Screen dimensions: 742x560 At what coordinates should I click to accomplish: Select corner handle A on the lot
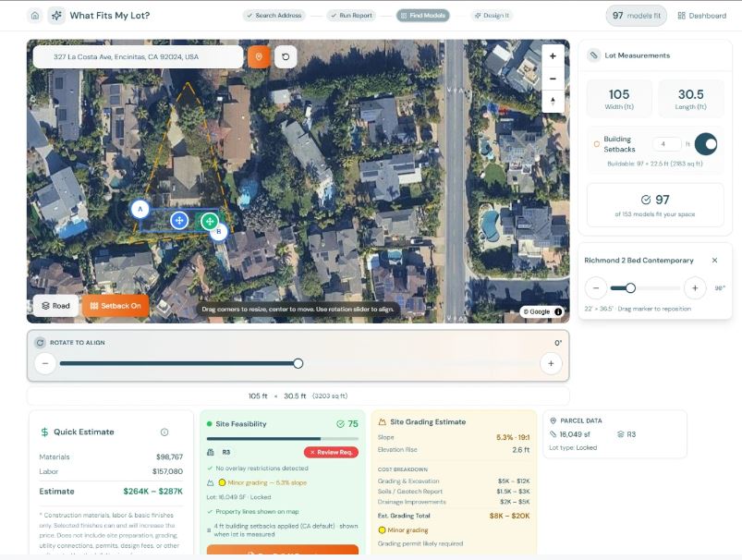coord(140,209)
